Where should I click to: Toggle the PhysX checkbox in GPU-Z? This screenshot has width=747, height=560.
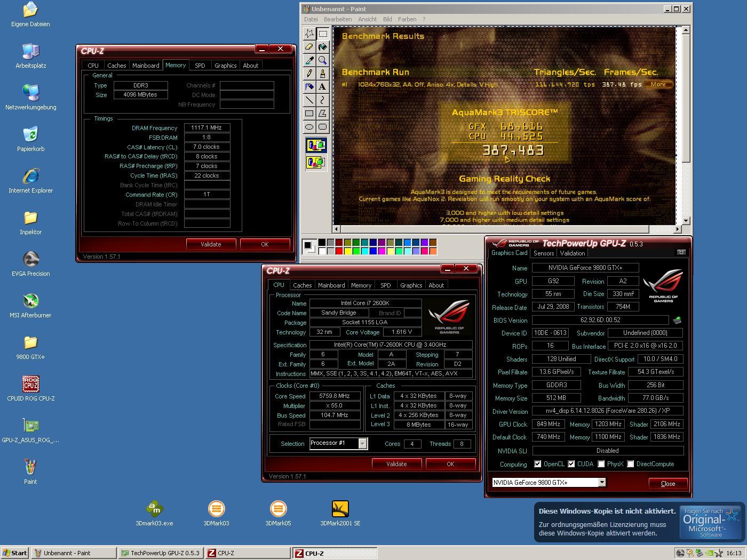601,464
